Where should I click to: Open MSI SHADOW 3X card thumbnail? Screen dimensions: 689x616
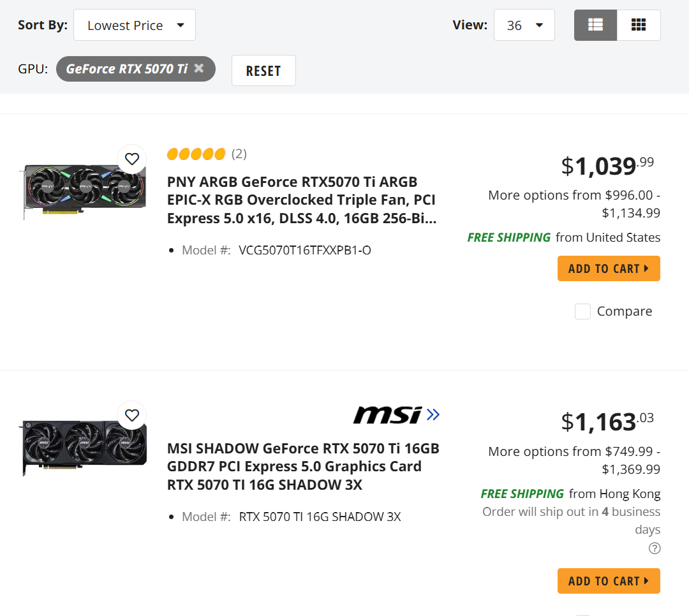click(x=84, y=447)
